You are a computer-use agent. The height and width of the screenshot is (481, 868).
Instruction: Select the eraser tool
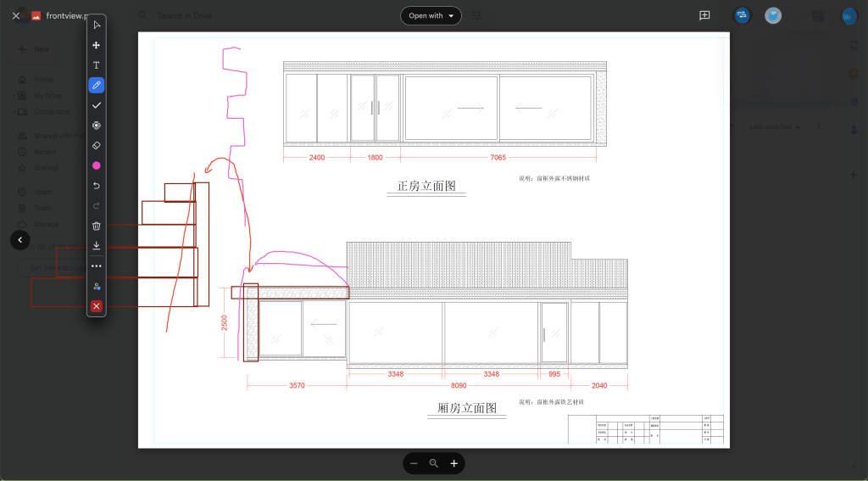tap(97, 145)
